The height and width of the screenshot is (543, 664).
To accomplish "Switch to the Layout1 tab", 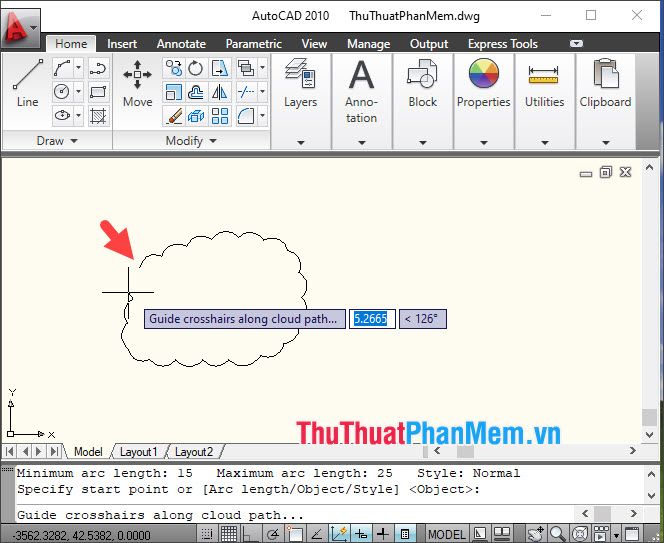I will click(138, 452).
